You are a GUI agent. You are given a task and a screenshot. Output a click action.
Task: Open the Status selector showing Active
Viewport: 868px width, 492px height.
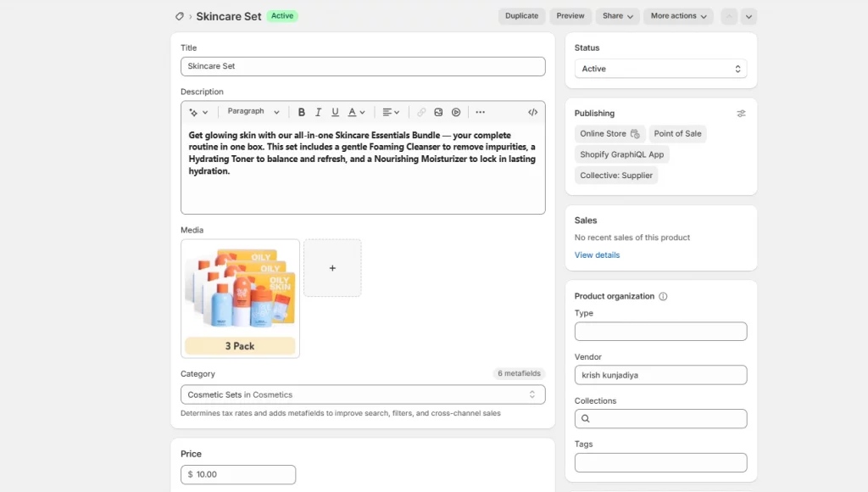point(660,69)
